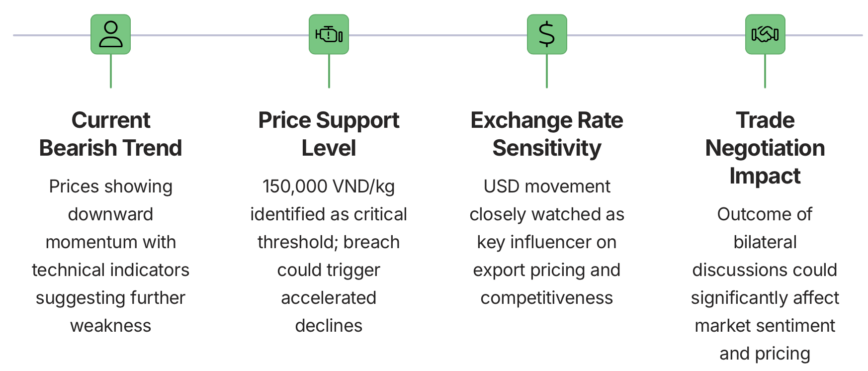
Task: Select the USD movement description text
Action: click(x=547, y=242)
